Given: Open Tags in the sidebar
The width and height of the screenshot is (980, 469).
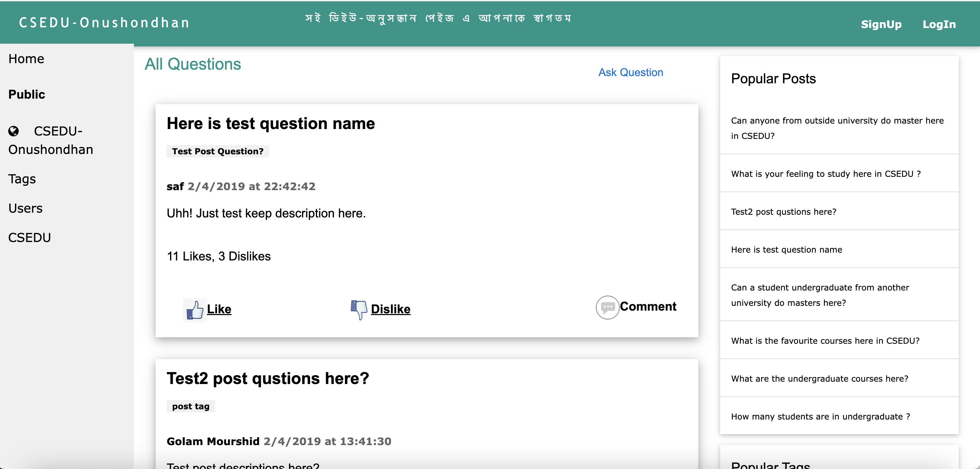Looking at the screenshot, I should [x=22, y=179].
